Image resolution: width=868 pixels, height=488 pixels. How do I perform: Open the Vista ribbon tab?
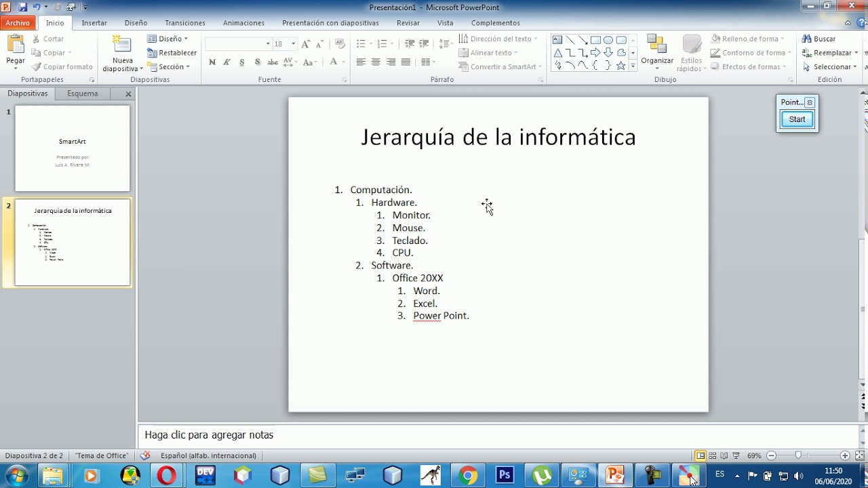[446, 23]
